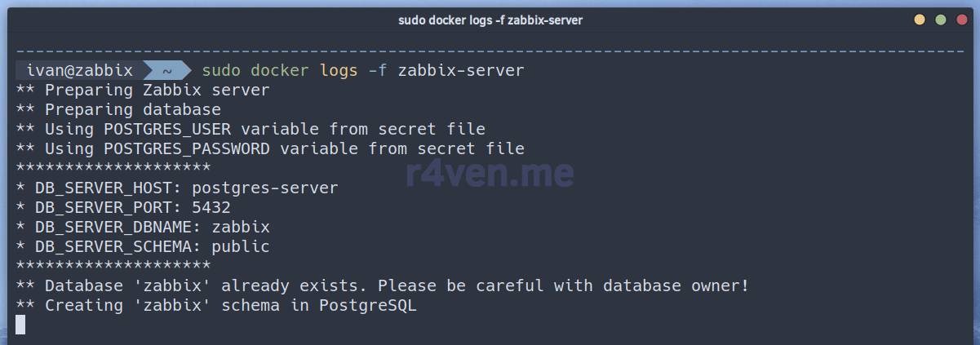The height and width of the screenshot is (345, 980).
Task: Click the 'Preparing database' log line
Action: 118,110
